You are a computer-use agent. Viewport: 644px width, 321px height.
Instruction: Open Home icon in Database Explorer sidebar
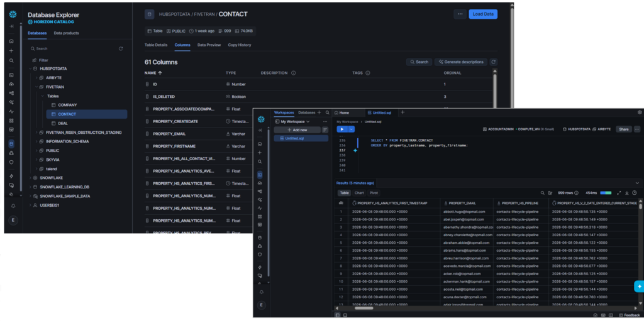11,41
